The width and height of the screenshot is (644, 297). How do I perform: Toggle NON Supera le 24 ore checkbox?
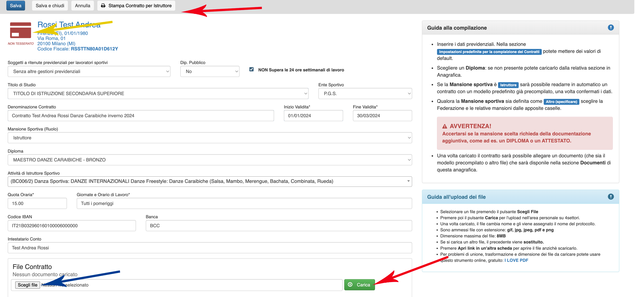[251, 69]
